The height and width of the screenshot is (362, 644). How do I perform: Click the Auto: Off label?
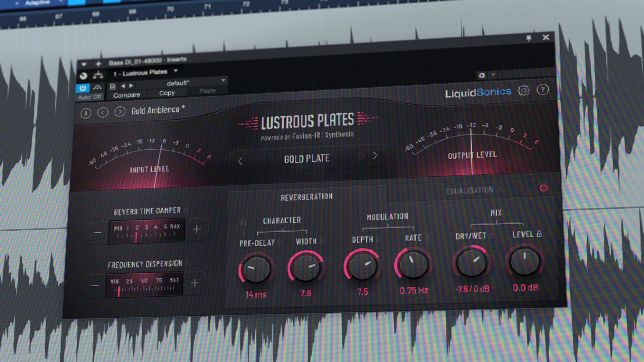89,97
